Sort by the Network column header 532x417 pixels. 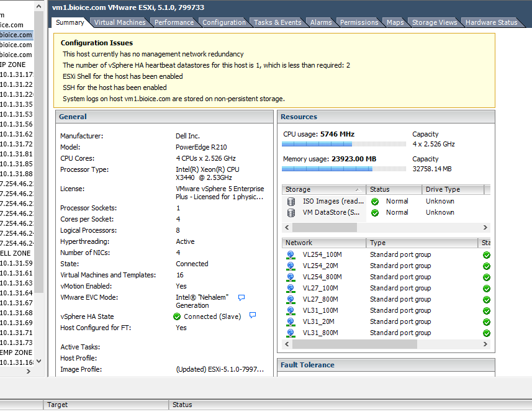pos(323,243)
